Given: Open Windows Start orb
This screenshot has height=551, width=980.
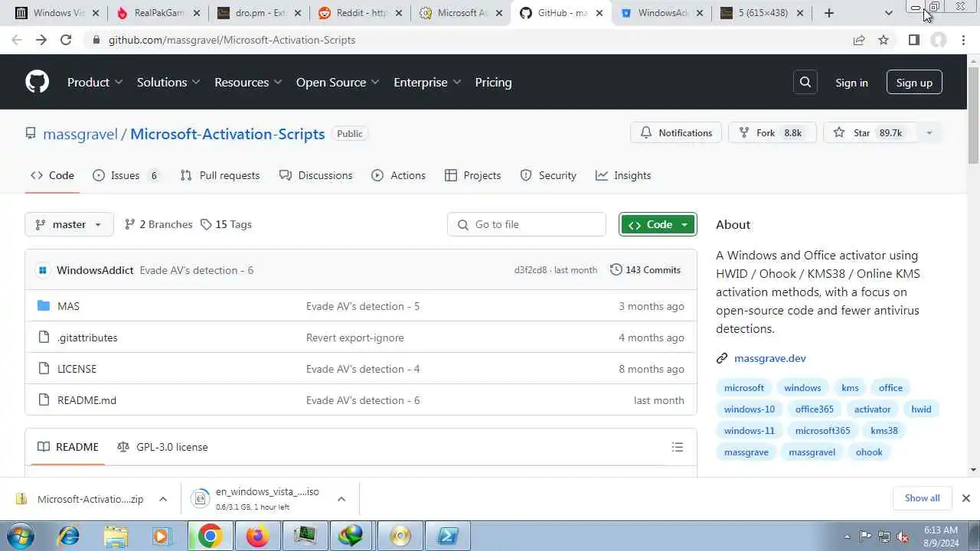Looking at the screenshot, I should (x=20, y=535).
